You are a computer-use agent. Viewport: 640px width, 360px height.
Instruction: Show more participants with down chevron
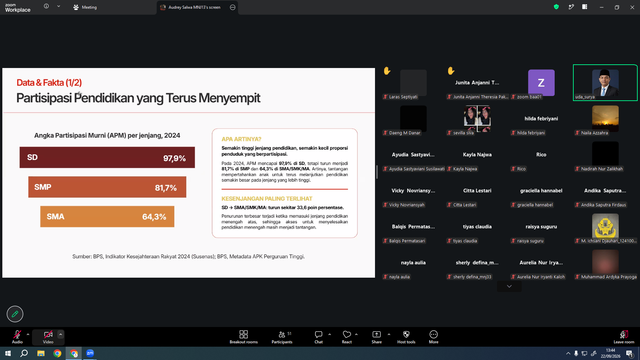click(509, 287)
